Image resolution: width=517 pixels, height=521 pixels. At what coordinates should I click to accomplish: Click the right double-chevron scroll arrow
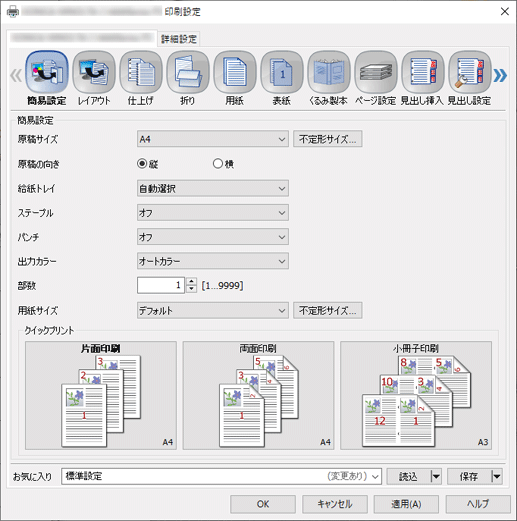[x=500, y=75]
